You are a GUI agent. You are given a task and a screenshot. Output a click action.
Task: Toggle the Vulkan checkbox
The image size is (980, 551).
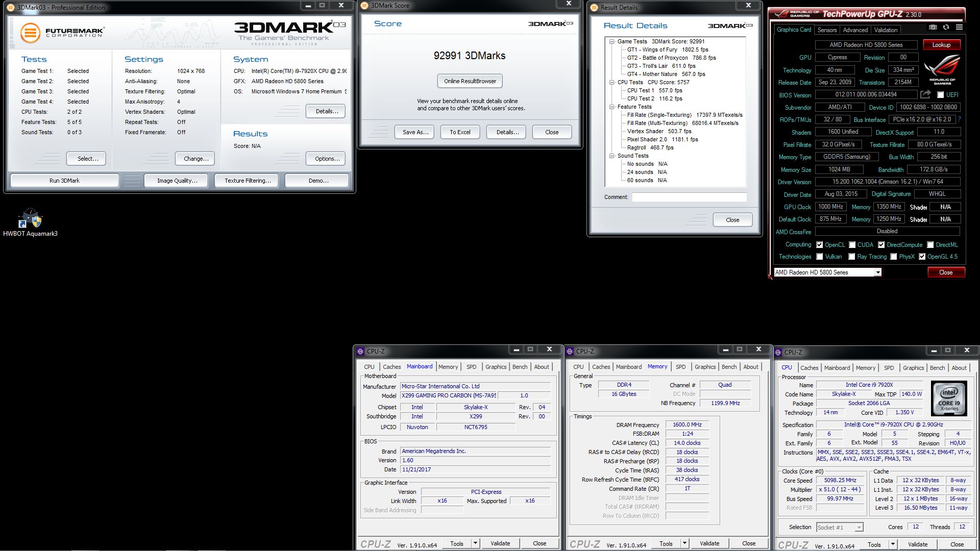click(x=819, y=257)
